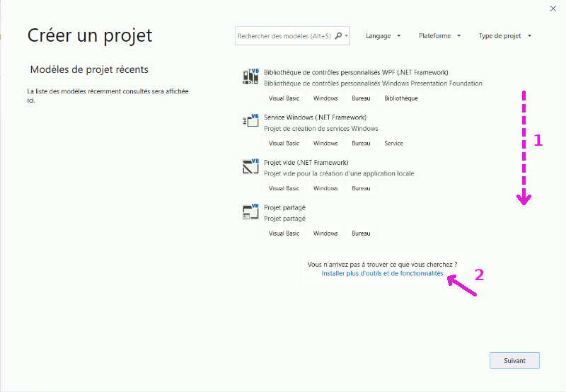Click the Bibliothèque tag on WPF template
This screenshot has height=392, width=566.
(x=401, y=98)
